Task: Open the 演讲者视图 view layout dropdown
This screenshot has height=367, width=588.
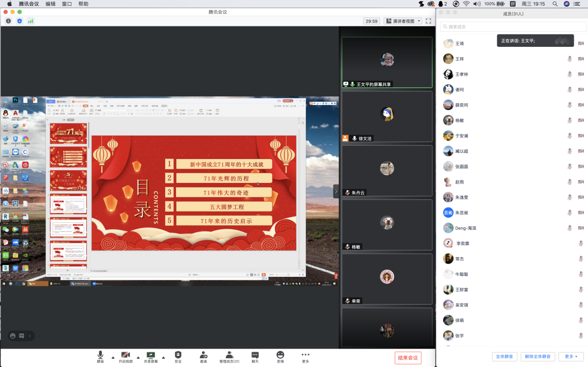Action: point(403,21)
